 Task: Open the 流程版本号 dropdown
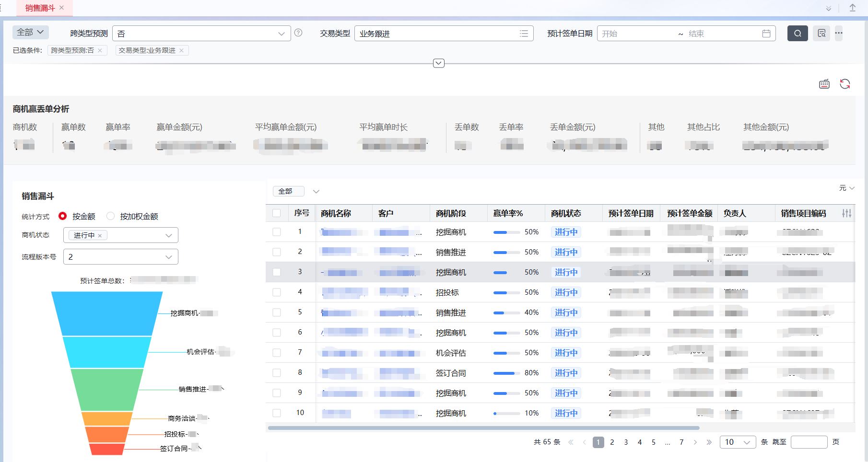pyautogui.click(x=120, y=257)
